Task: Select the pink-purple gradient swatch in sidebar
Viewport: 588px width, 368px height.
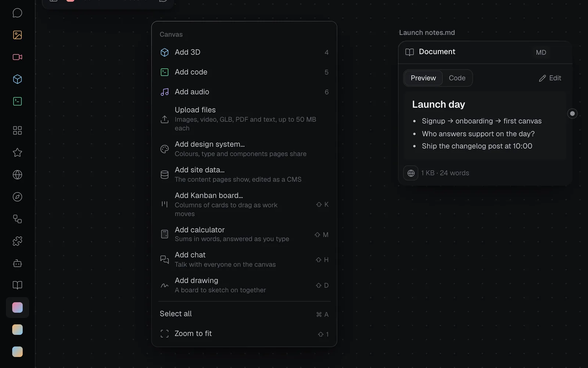Action: coord(17,308)
